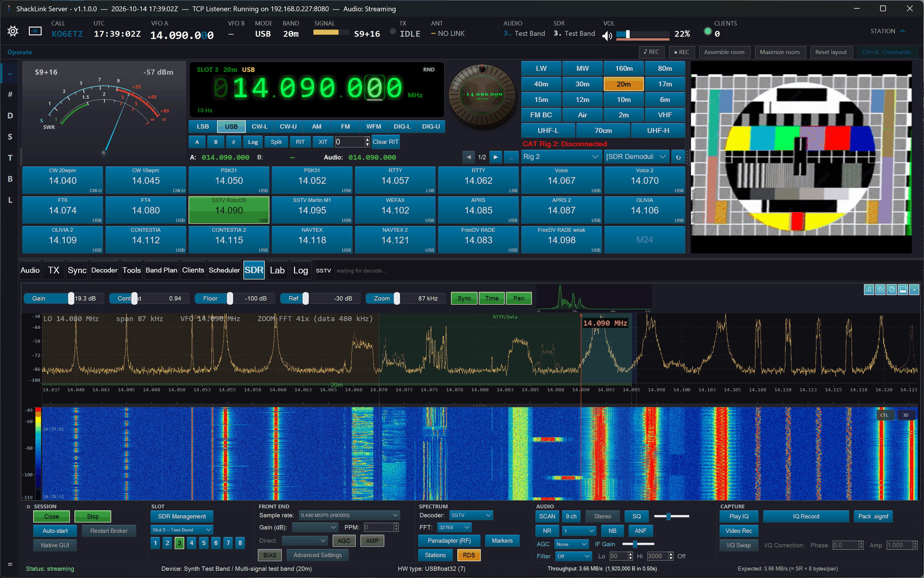Click the Panadapter (RF) button
924x578 pixels.
click(x=449, y=540)
